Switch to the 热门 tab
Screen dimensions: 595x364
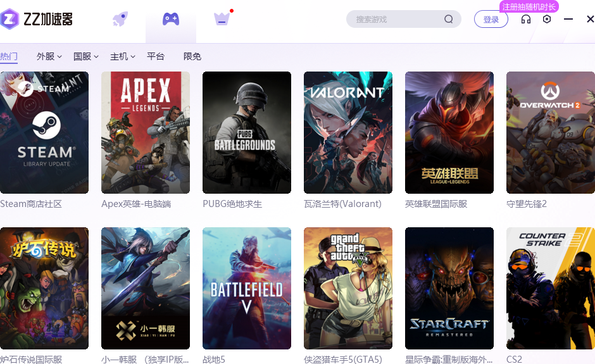pyautogui.click(x=9, y=56)
